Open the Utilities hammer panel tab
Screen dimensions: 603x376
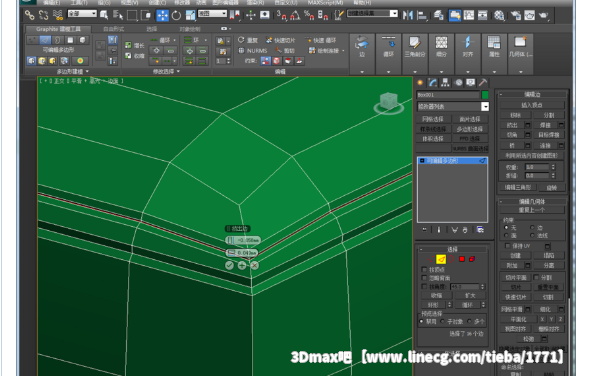483,82
